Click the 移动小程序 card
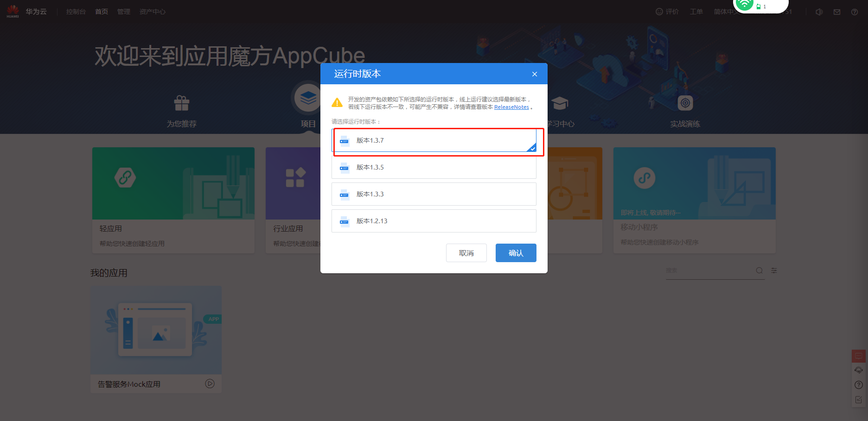This screenshot has width=868, height=421. (x=695, y=200)
